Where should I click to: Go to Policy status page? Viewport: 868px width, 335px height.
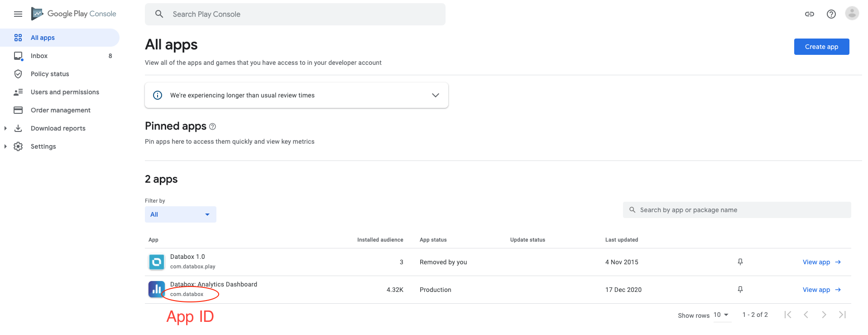tap(50, 74)
